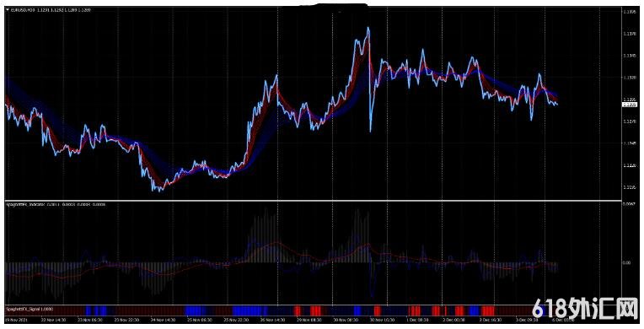
Task: Click the triangle arrow before EURUSD,H30 title
Action: click(8, 10)
